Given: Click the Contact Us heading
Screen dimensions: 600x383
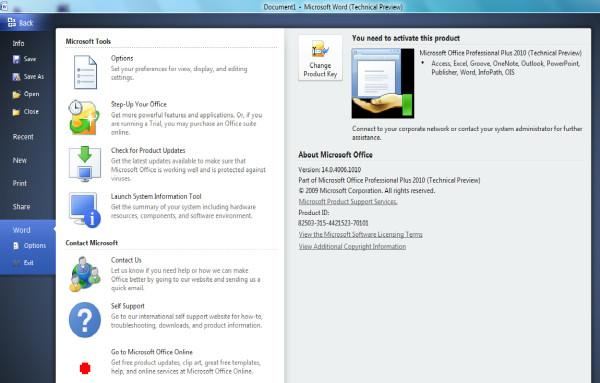Looking at the screenshot, I should click(x=126, y=260).
